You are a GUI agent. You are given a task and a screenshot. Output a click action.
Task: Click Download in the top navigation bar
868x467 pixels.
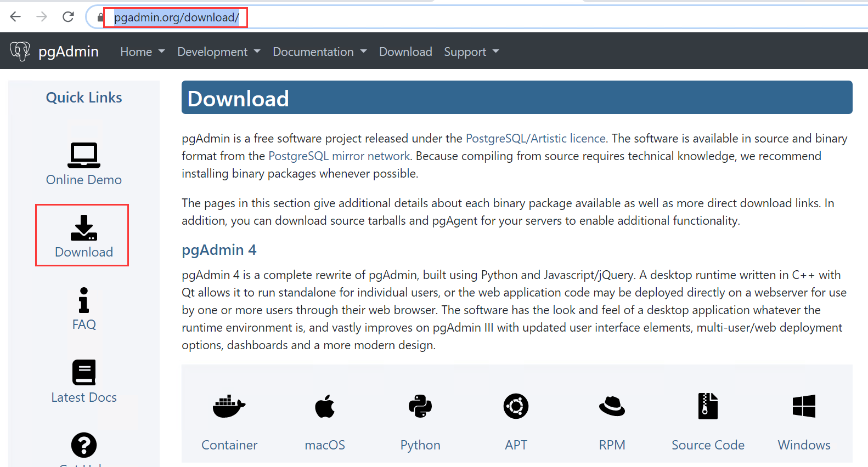click(405, 52)
